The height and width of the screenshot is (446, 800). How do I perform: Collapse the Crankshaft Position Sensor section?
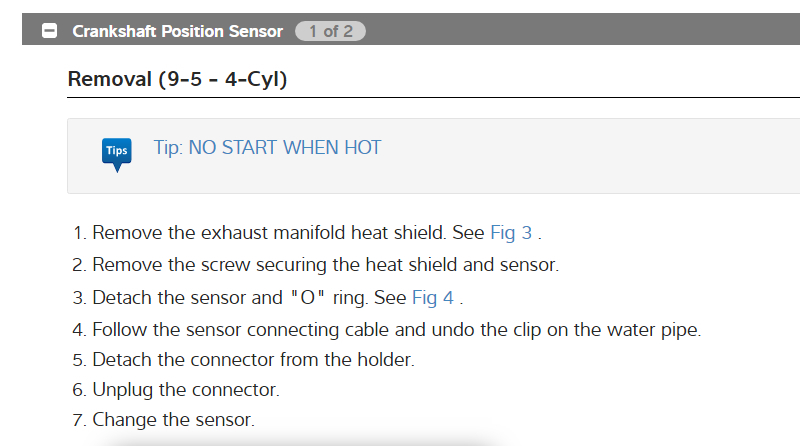point(49,31)
